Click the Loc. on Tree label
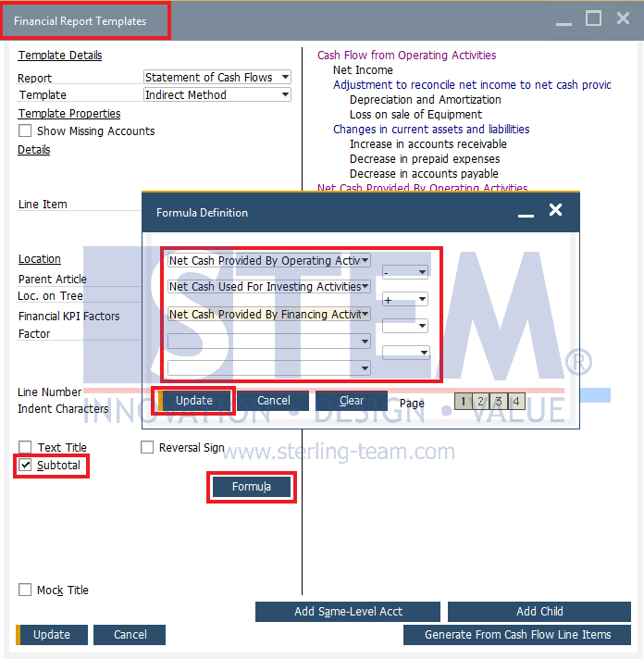The height and width of the screenshot is (659, 644). [x=50, y=296]
